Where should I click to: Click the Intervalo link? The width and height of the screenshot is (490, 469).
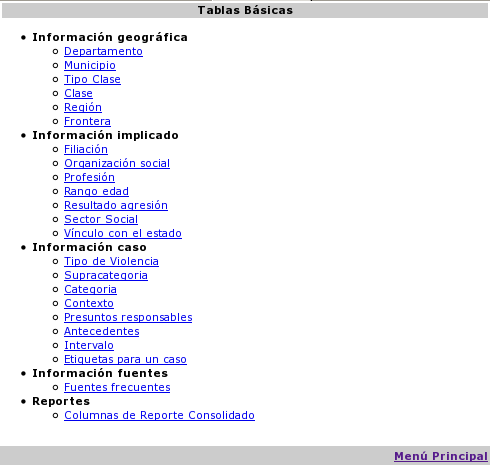click(x=89, y=345)
